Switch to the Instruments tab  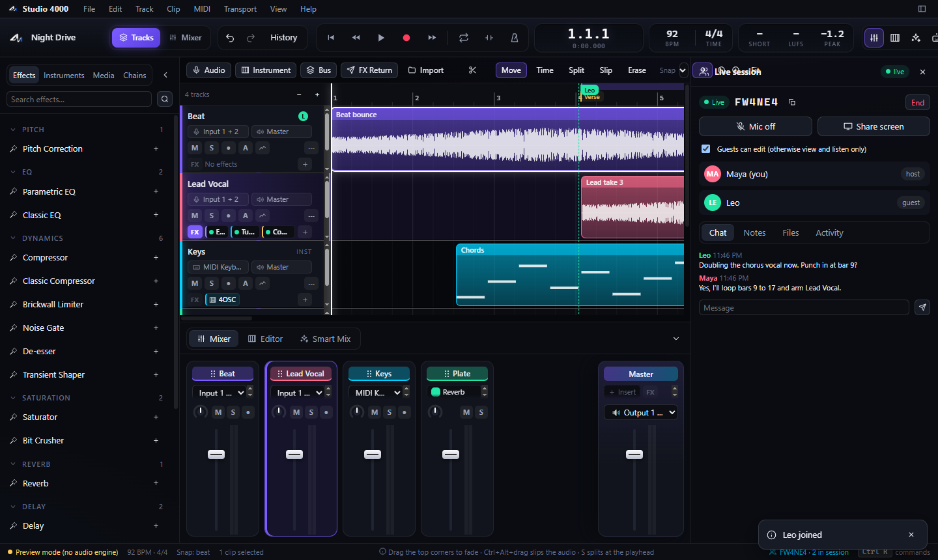pos(64,75)
